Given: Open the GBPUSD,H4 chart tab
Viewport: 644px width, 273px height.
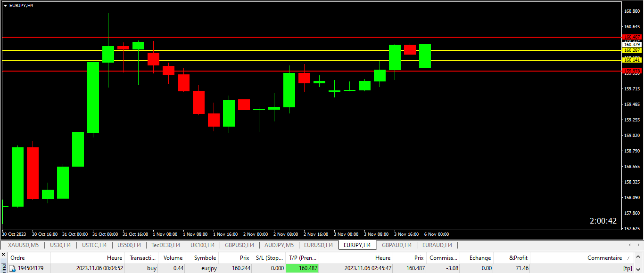Looking at the screenshot, I should click(x=239, y=245).
